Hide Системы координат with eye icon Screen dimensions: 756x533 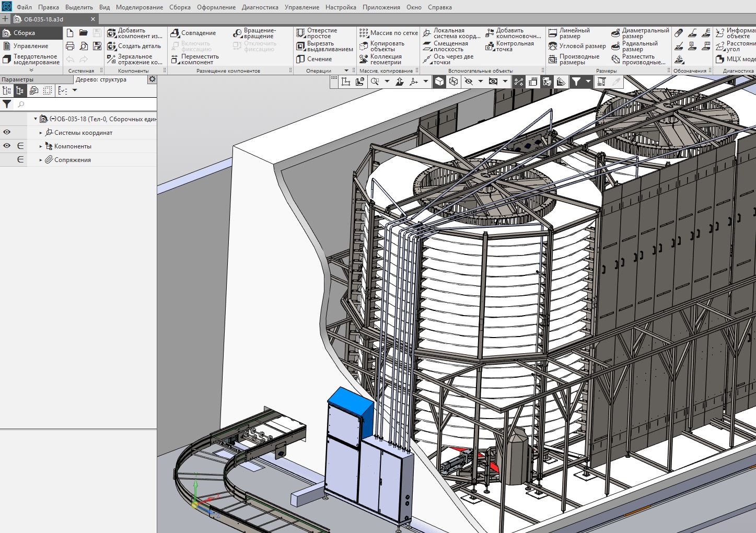(7, 132)
